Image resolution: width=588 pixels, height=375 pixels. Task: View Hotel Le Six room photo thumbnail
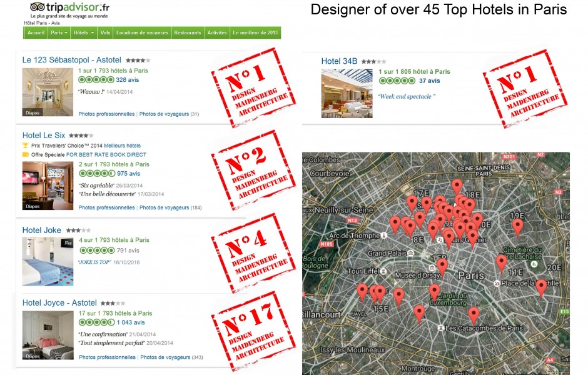[48, 186]
